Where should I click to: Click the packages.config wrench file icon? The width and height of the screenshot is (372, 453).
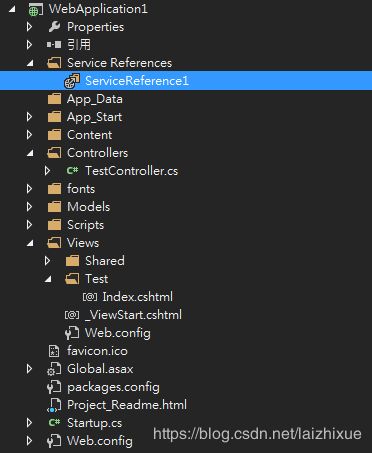tap(54, 387)
